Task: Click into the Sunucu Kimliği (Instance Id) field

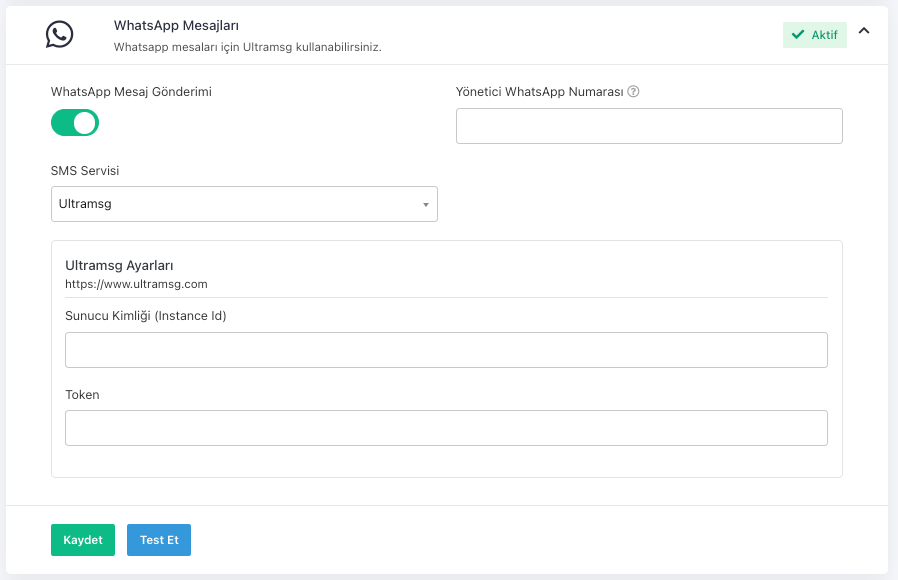Action: 446,350
